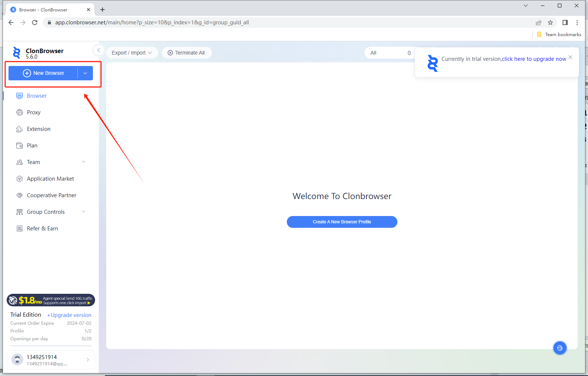588x376 pixels.
Task: Click the Application Market cube icon
Action: [20, 179]
